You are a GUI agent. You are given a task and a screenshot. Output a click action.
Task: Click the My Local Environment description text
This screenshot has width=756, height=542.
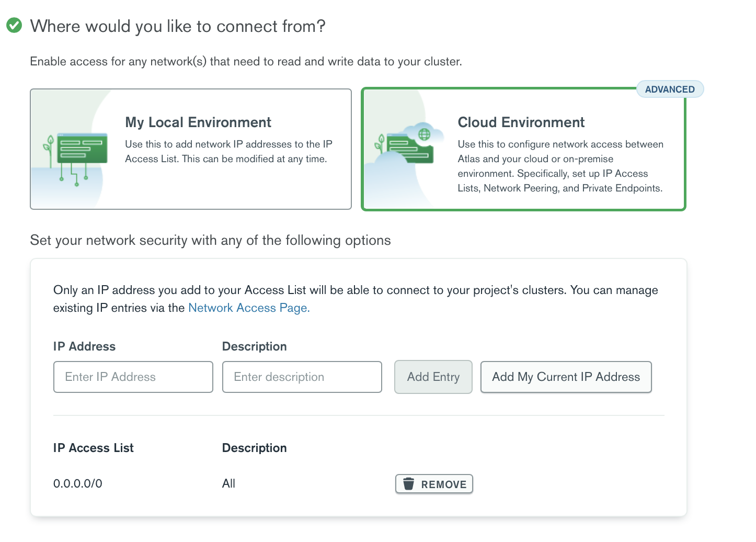coord(228,151)
